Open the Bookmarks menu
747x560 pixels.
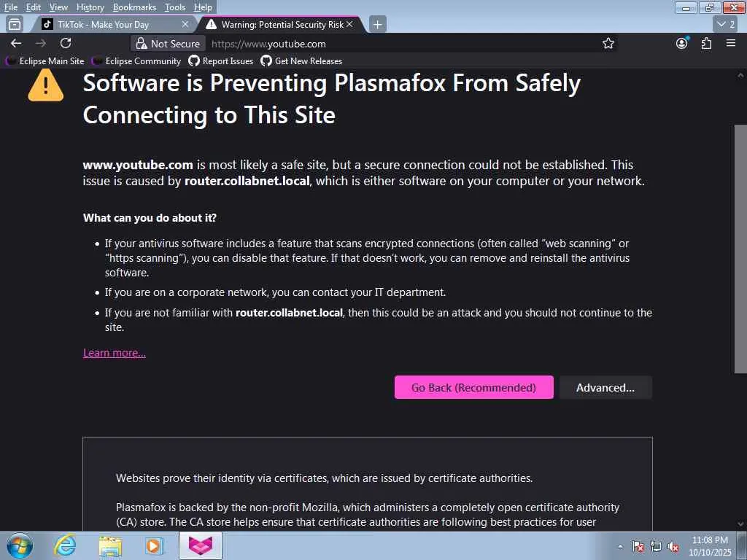click(134, 7)
